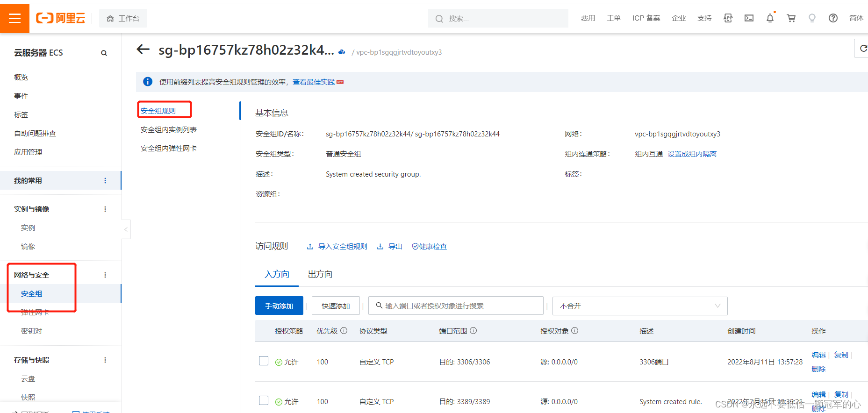This screenshot has height=413, width=868.
Task: Click the blue info icon in banner
Action: (x=148, y=82)
